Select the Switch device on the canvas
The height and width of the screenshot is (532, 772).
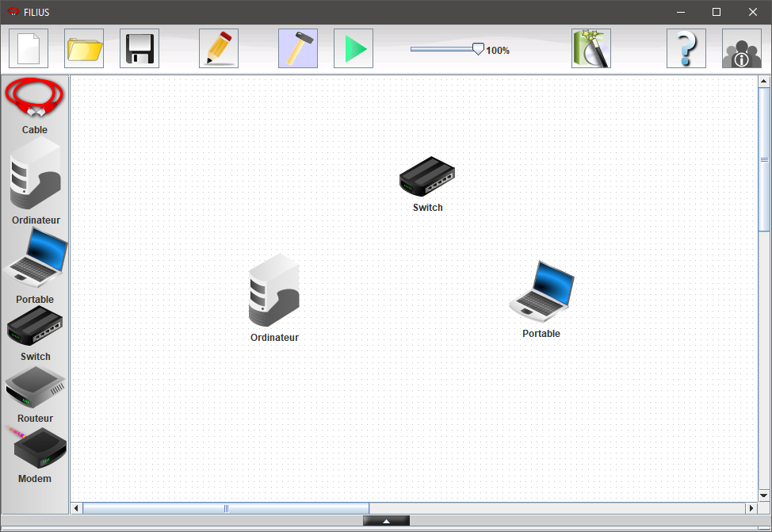click(427, 177)
